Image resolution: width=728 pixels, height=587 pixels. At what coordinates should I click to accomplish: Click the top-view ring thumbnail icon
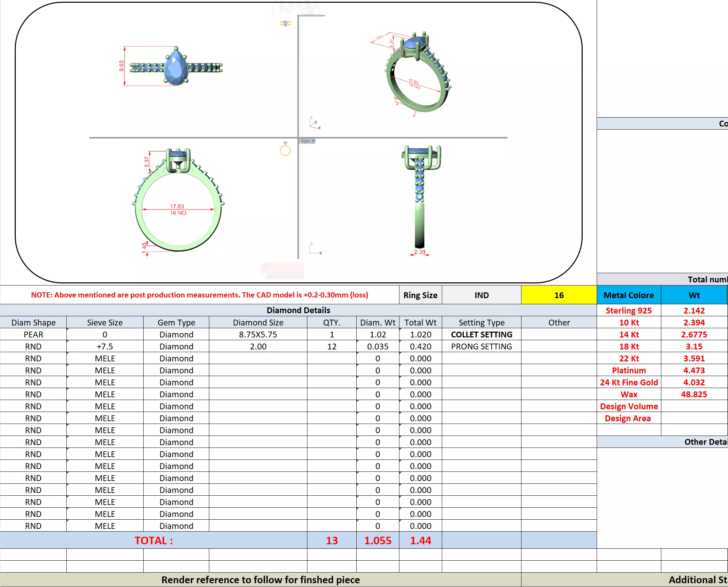click(285, 23)
